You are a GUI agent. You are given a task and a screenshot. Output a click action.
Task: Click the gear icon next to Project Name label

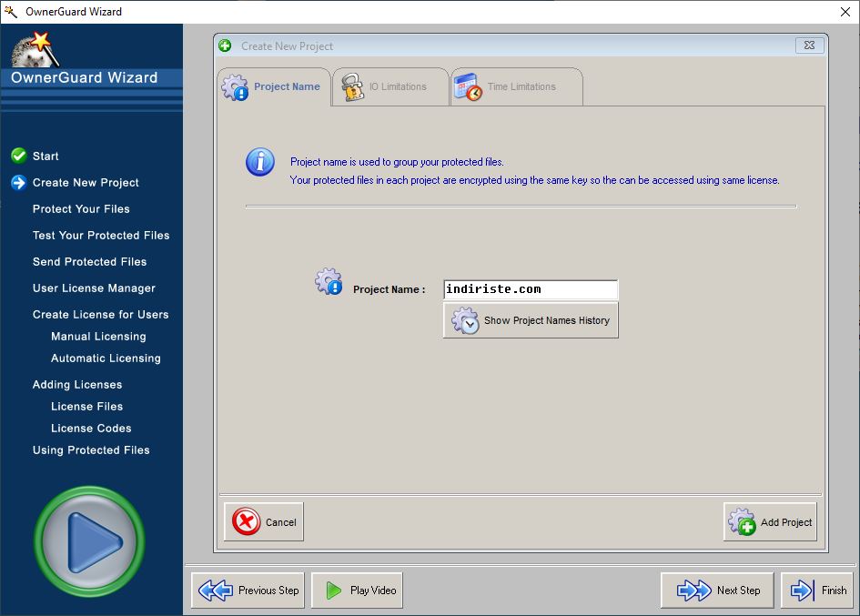329,281
